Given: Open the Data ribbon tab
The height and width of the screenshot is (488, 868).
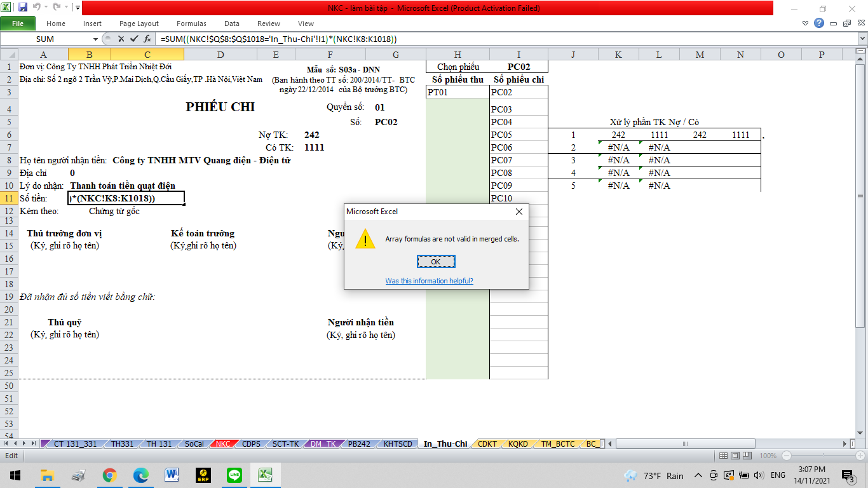Looking at the screenshot, I should 232,24.
